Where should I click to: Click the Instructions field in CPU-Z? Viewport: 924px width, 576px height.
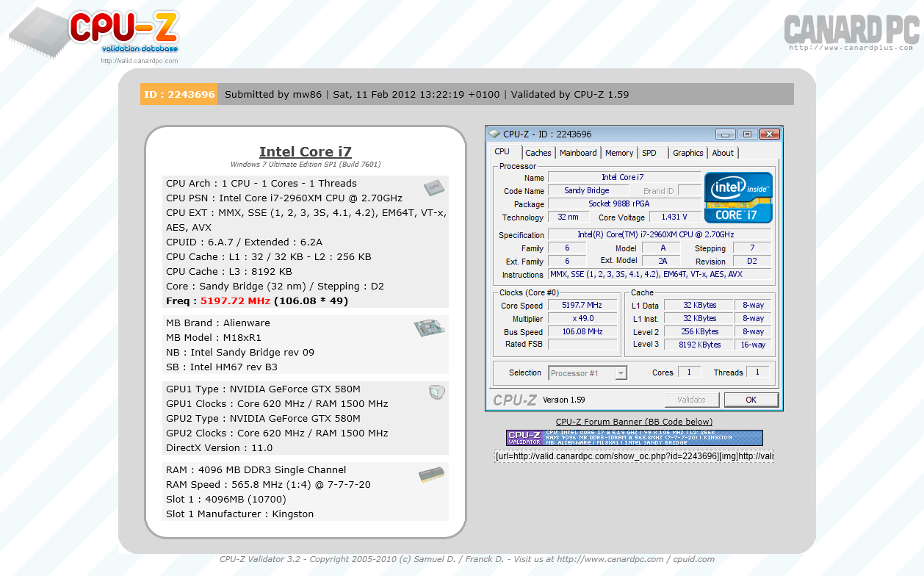660,274
